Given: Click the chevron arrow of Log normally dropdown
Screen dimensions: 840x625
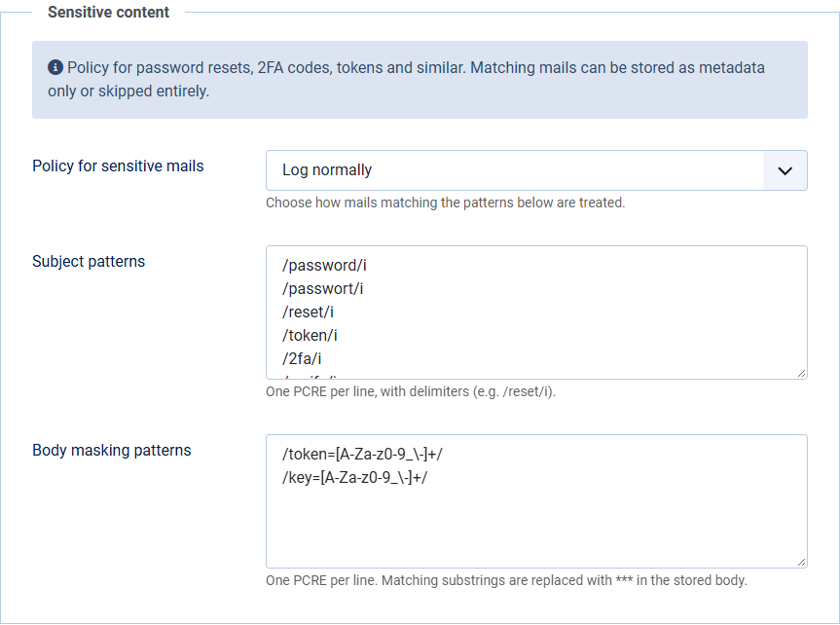Looking at the screenshot, I should pyautogui.click(x=785, y=171).
